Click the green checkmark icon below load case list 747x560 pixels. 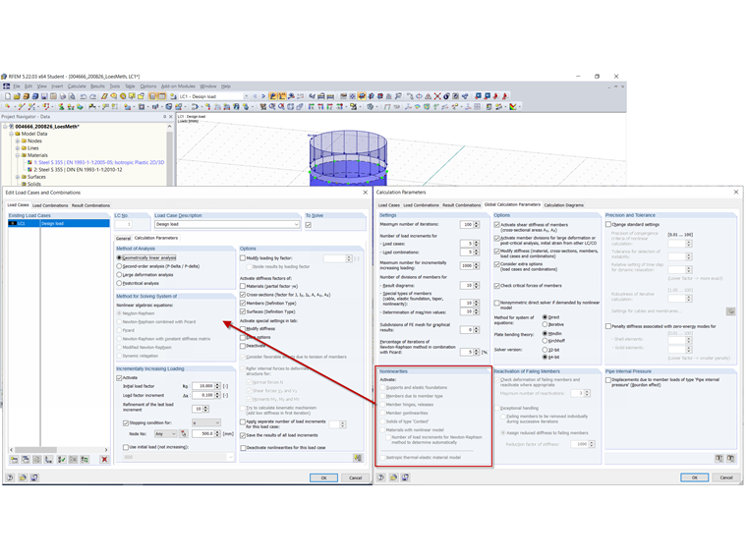pyautogui.click(x=61, y=460)
